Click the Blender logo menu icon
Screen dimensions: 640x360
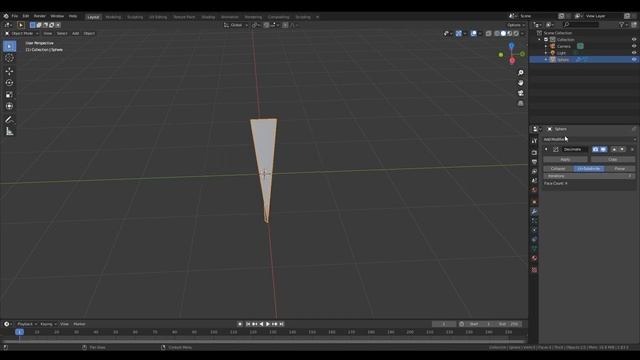[6, 16]
